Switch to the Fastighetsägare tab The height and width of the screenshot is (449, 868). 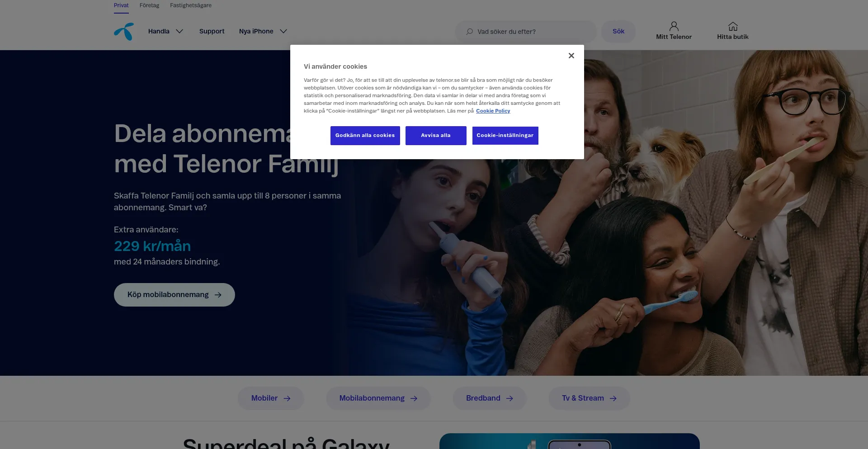point(191,5)
